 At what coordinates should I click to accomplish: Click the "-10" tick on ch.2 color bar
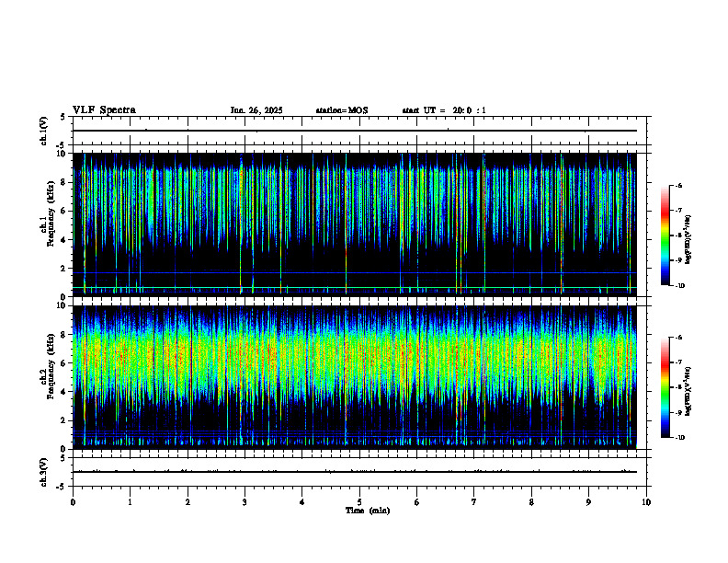[x=680, y=438]
